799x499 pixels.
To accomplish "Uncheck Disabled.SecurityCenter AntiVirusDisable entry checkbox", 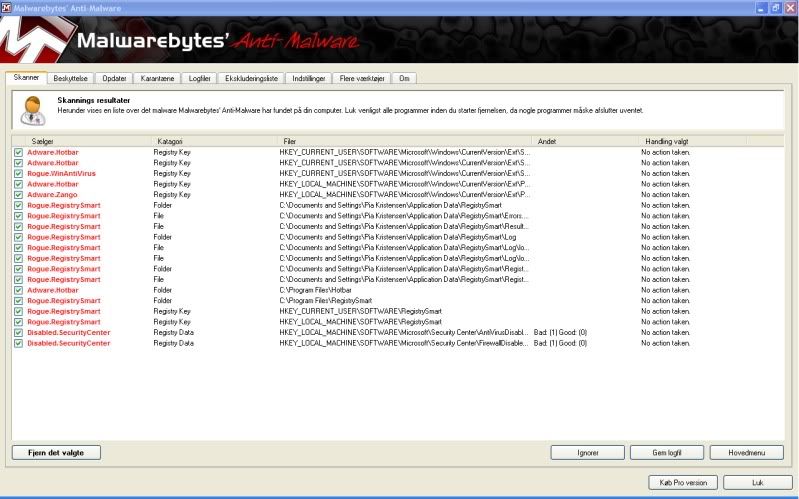I will pyautogui.click(x=18, y=332).
